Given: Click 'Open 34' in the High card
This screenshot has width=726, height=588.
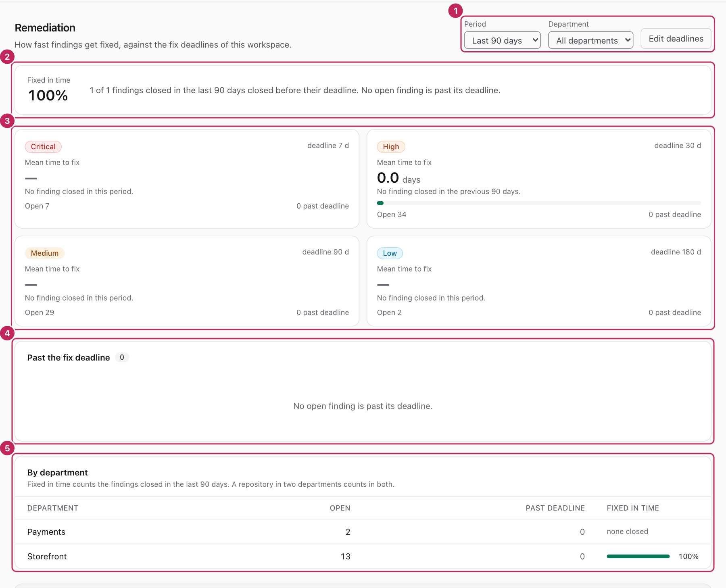Looking at the screenshot, I should coord(392,215).
